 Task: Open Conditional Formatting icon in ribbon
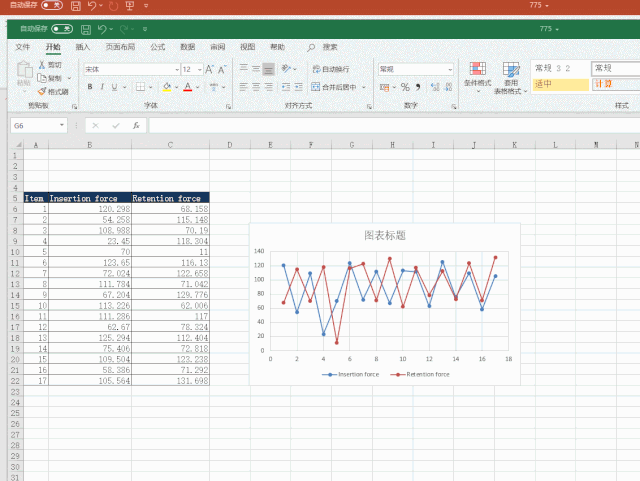476,70
